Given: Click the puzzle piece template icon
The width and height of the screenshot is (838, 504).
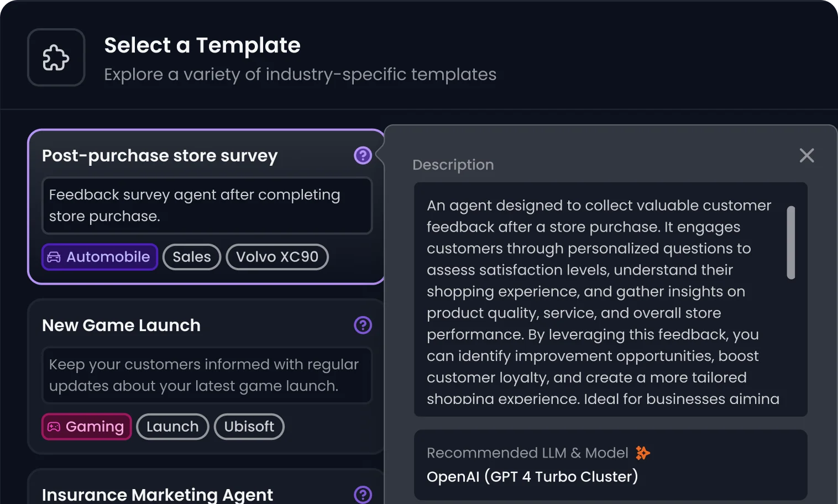Looking at the screenshot, I should tap(56, 57).
